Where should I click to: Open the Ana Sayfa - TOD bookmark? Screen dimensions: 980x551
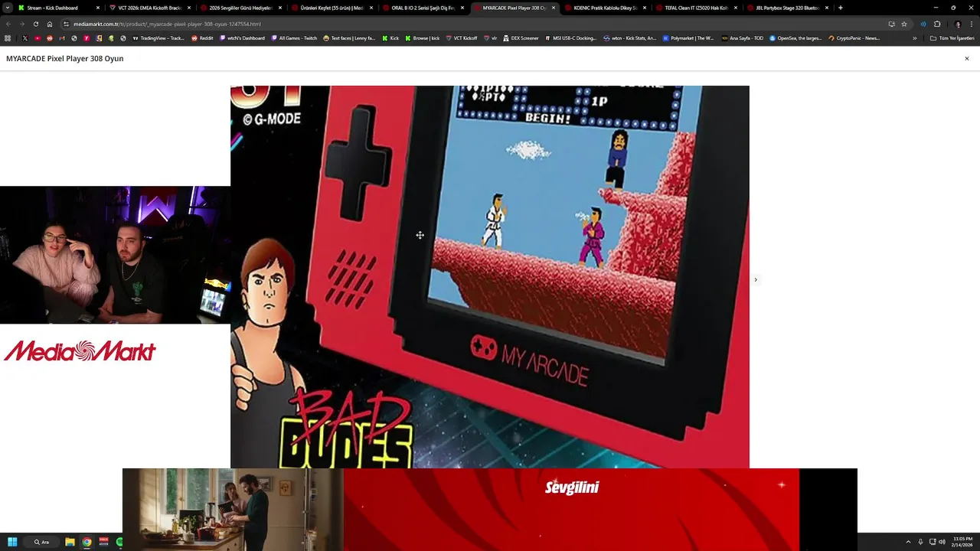[x=743, y=37]
